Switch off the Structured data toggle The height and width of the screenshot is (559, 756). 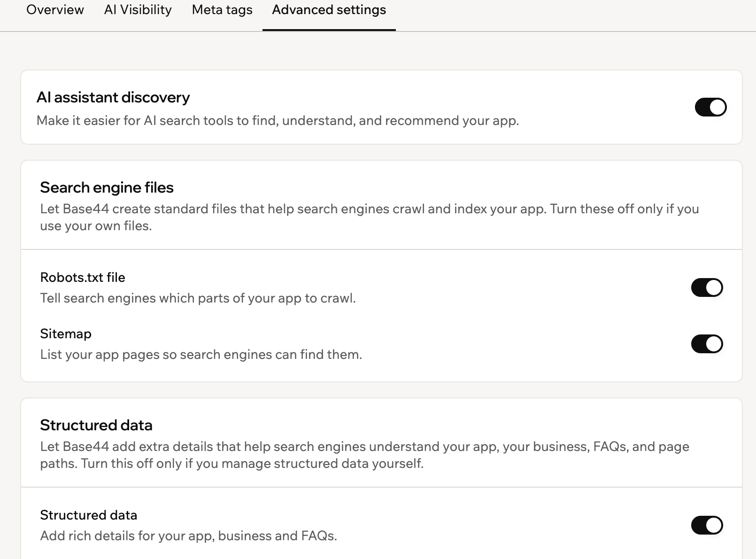click(707, 525)
